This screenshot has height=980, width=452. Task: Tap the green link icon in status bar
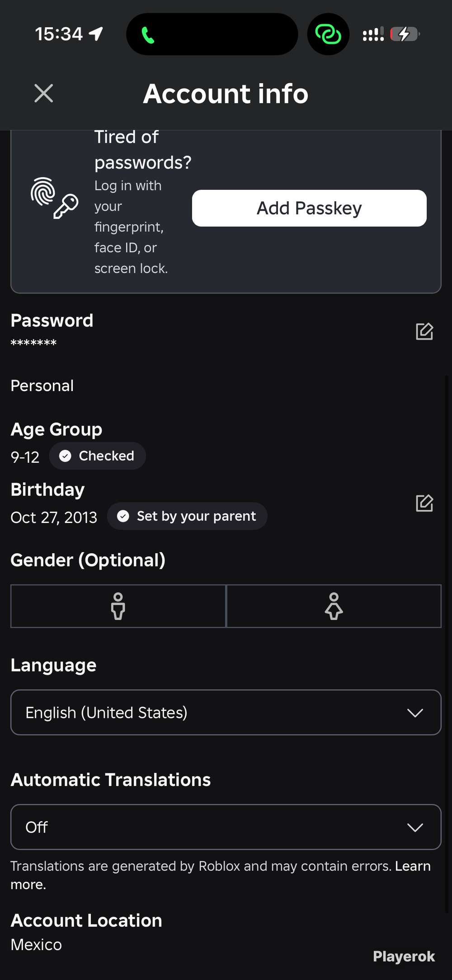(328, 34)
